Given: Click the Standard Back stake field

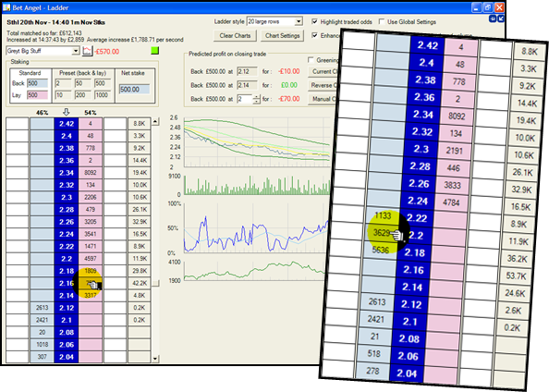Looking at the screenshot, I should click(x=38, y=83).
